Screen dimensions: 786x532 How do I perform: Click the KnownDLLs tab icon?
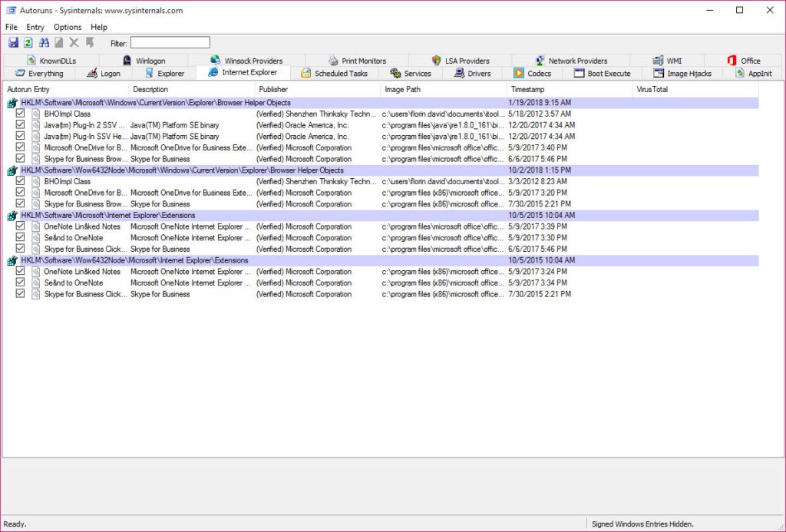pos(31,60)
